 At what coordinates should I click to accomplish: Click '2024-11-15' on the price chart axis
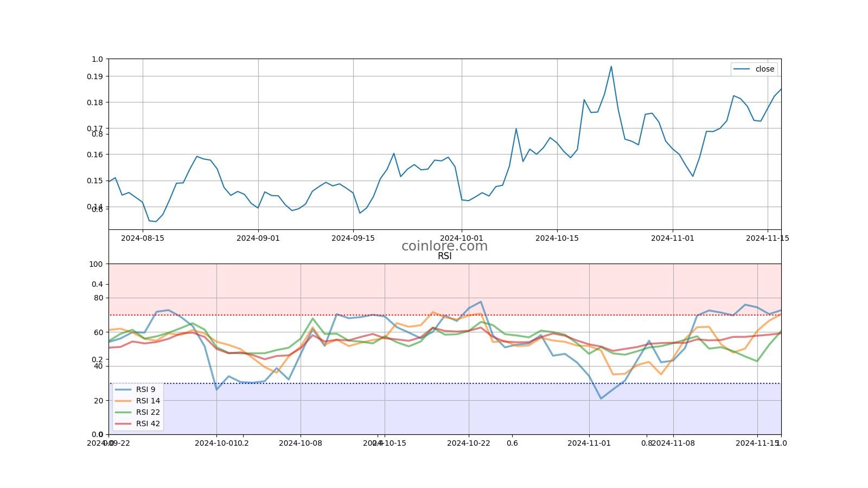(x=768, y=238)
